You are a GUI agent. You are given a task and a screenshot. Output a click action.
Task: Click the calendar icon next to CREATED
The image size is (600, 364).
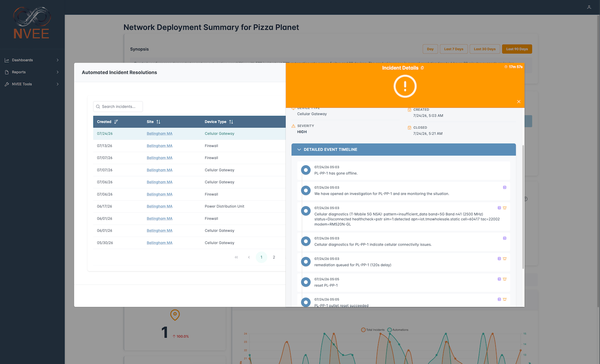[409, 110]
